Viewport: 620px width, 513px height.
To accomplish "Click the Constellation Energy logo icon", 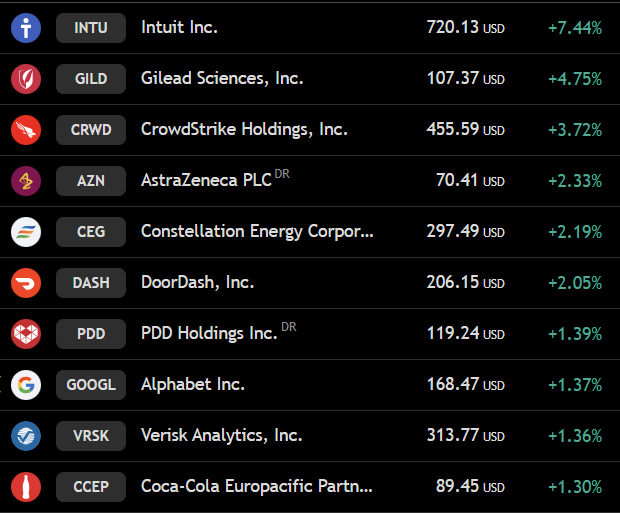I will (26, 232).
